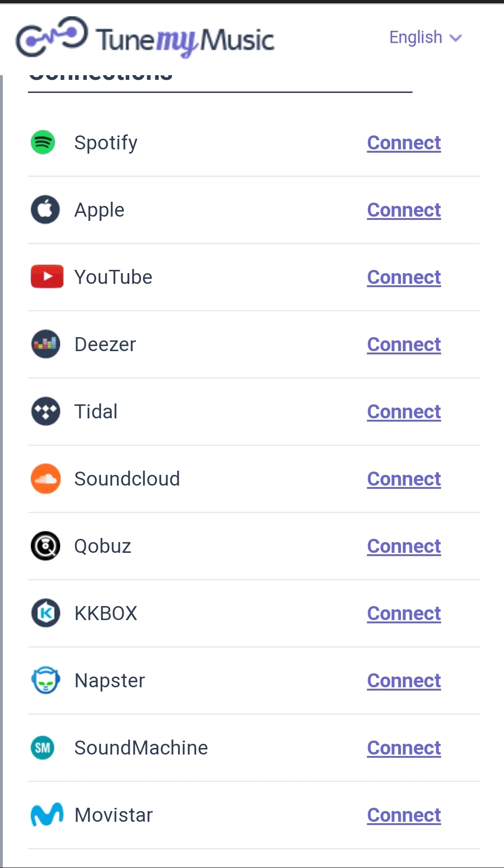504x868 pixels.
Task: Click the SoundMachine SM icon
Action: click(x=42, y=748)
